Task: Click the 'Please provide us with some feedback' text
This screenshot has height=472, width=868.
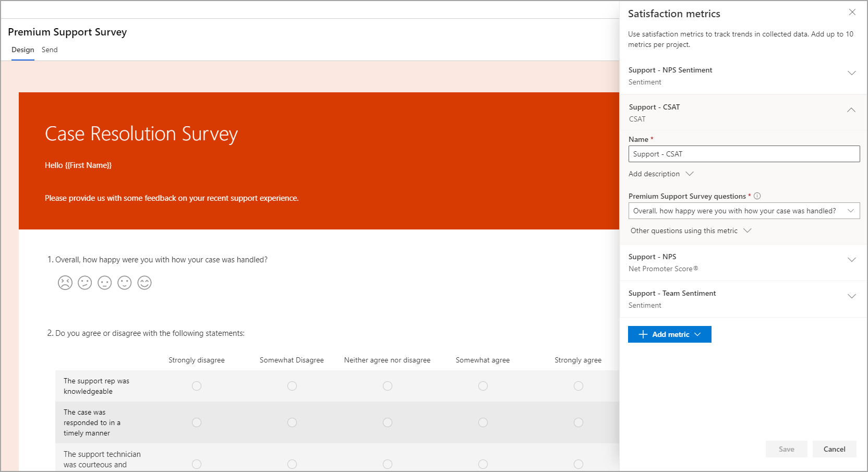Action: tap(172, 198)
